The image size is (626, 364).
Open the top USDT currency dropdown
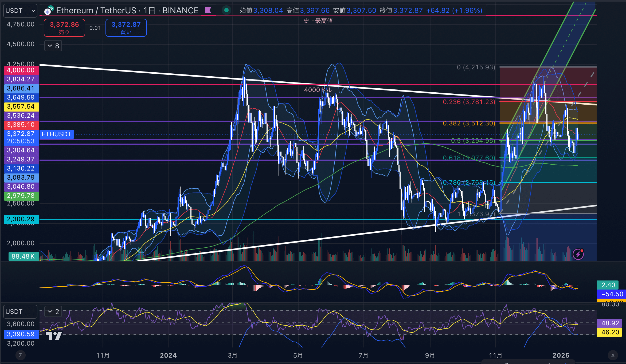20,11
